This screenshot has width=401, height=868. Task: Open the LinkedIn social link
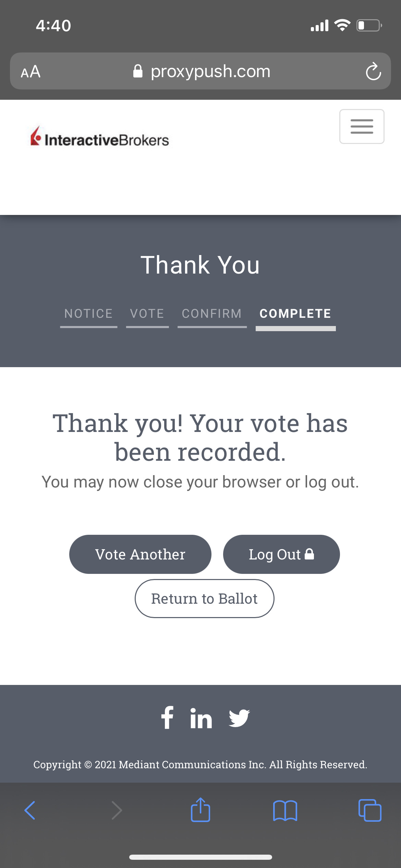click(201, 718)
